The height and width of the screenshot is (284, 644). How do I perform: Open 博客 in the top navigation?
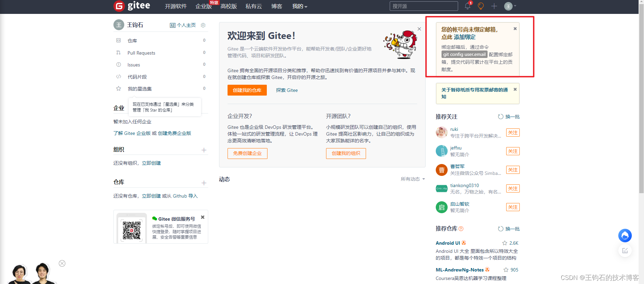point(277,6)
